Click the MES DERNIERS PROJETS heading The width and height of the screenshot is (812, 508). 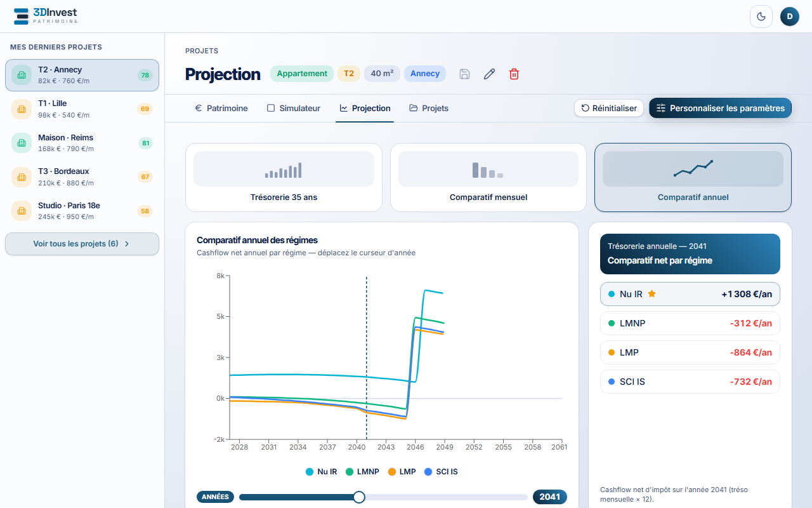point(56,47)
